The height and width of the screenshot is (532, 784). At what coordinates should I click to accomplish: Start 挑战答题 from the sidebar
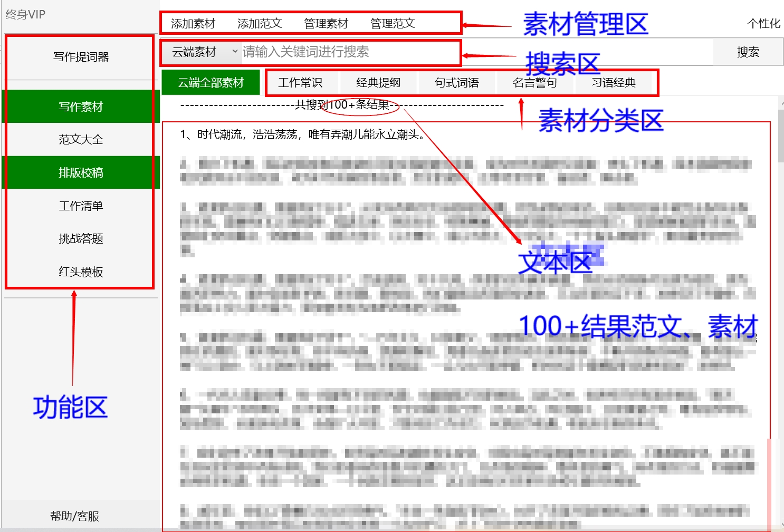79,238
